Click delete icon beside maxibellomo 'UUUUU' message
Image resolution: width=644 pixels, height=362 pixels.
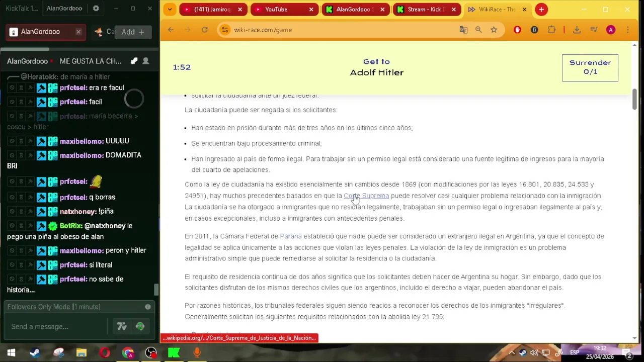30,141
